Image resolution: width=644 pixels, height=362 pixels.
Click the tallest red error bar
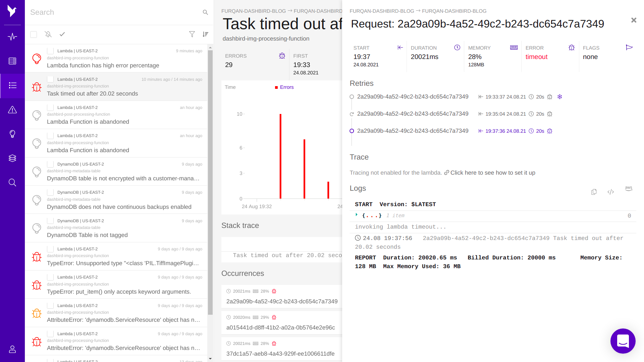click(280, 156)
